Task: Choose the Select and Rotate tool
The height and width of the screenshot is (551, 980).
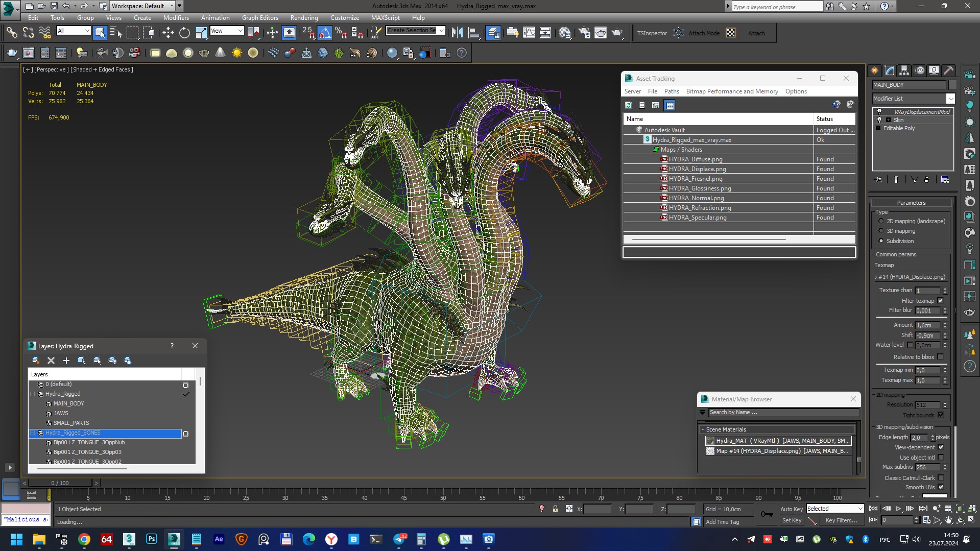Action: click(x=184, y=33)
